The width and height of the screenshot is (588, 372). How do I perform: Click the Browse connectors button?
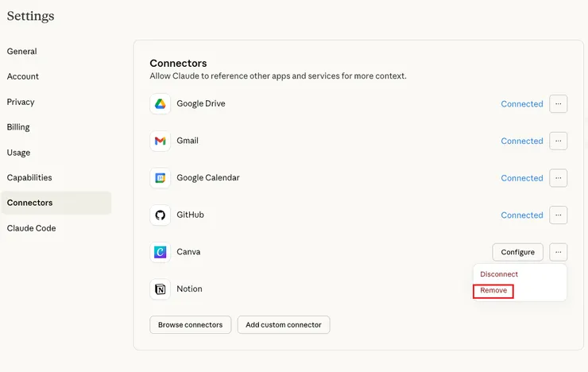(190, 325)
